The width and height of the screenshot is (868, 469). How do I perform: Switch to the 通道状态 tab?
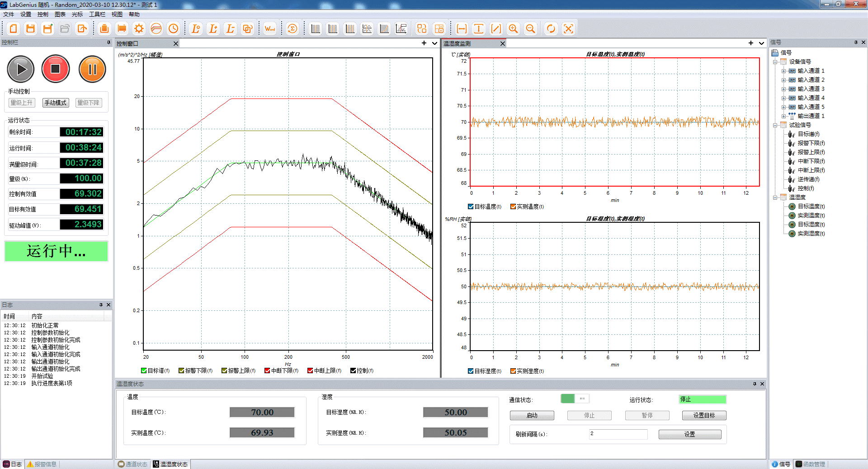click(132, 464)
